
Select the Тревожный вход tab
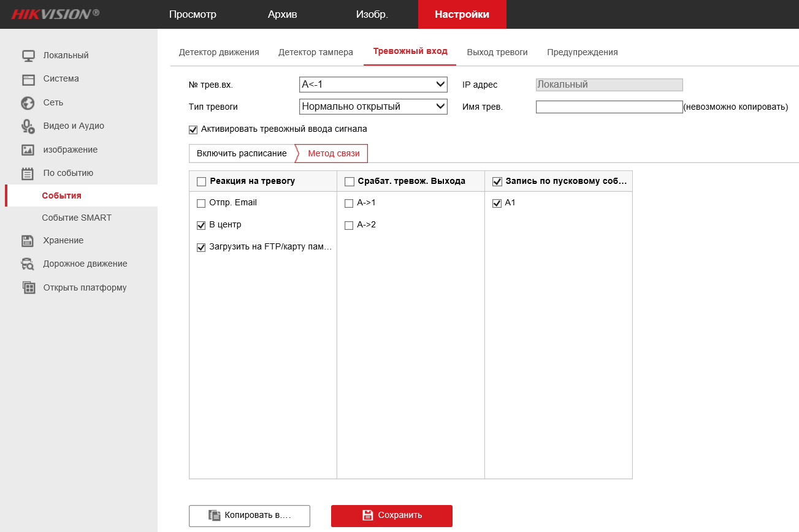click(410, 51)
